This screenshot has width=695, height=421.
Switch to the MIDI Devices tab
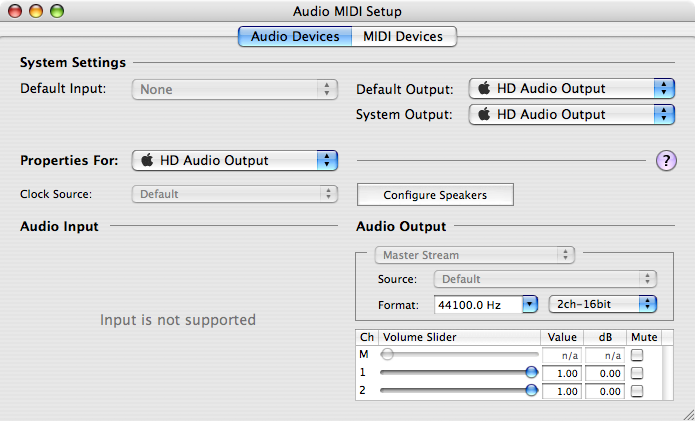pyautogui.click(x=403, y=37)
